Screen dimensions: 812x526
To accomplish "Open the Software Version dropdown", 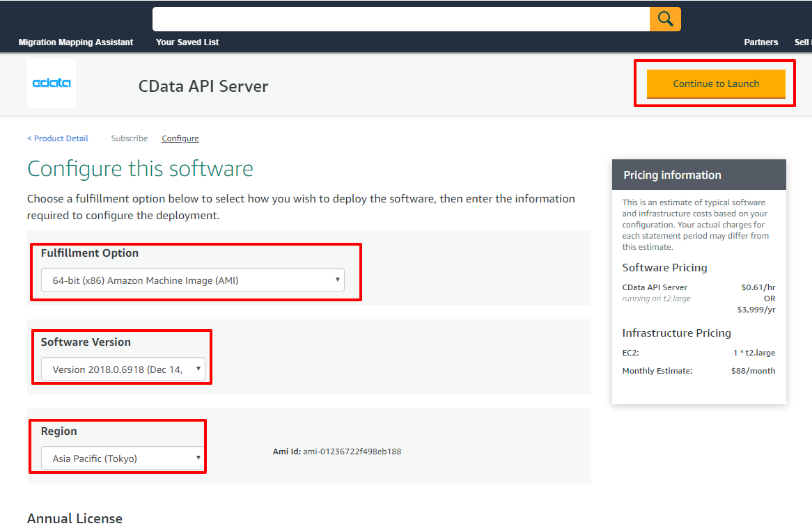I will 123,369.
